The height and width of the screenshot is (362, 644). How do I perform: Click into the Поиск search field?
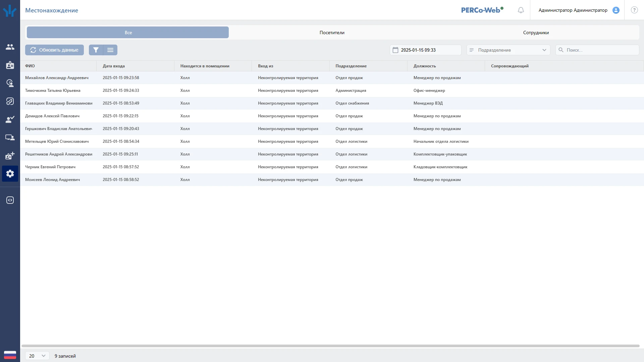[597, 50]
